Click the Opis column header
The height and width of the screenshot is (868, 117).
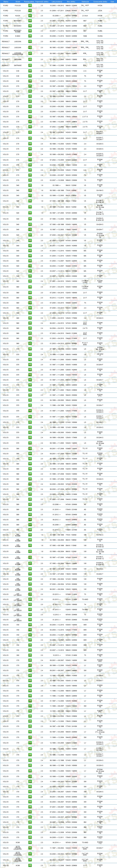pos(112,1)
